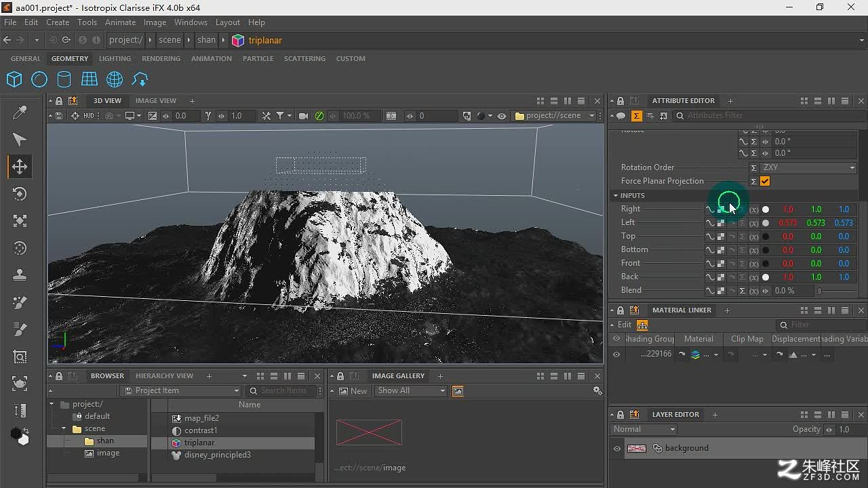
Task: Click the gamma icon in the 3D View toolbar
Action: [208, 116]
